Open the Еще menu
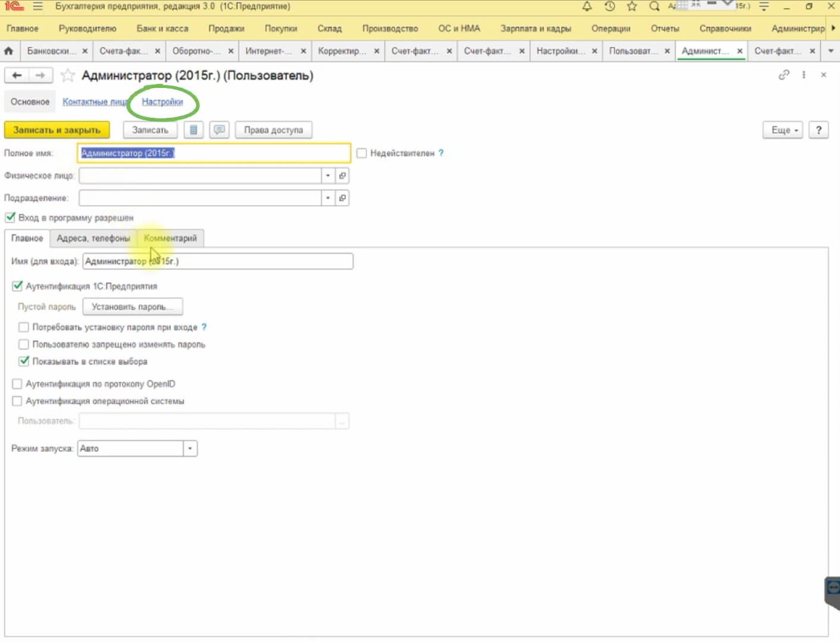The width and height of the screenshot is (840, 642). click(x=783, y=130)
